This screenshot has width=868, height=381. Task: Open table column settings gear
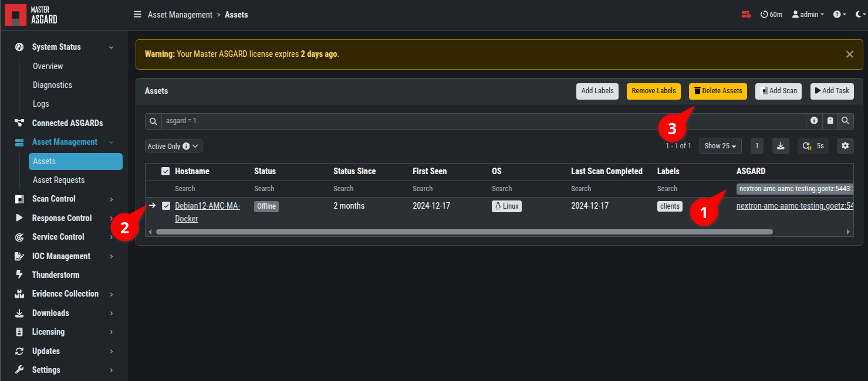(845, 146)
